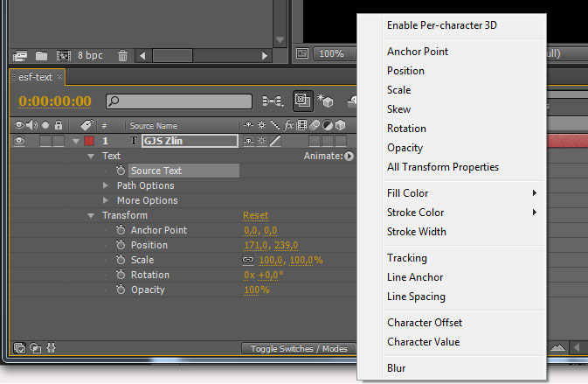
Task: Create a new folder in project panel
Action: (x=41, y=56)
